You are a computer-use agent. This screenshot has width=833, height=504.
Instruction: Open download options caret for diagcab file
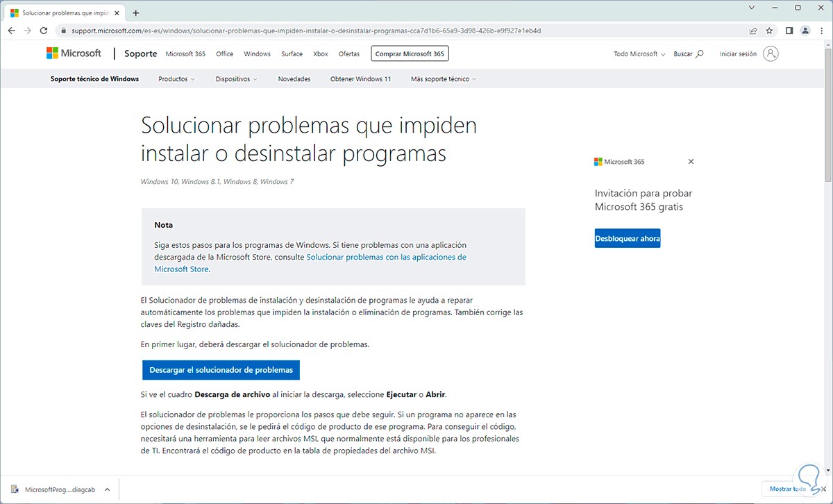pyautogui.click(x=107, y=489)
